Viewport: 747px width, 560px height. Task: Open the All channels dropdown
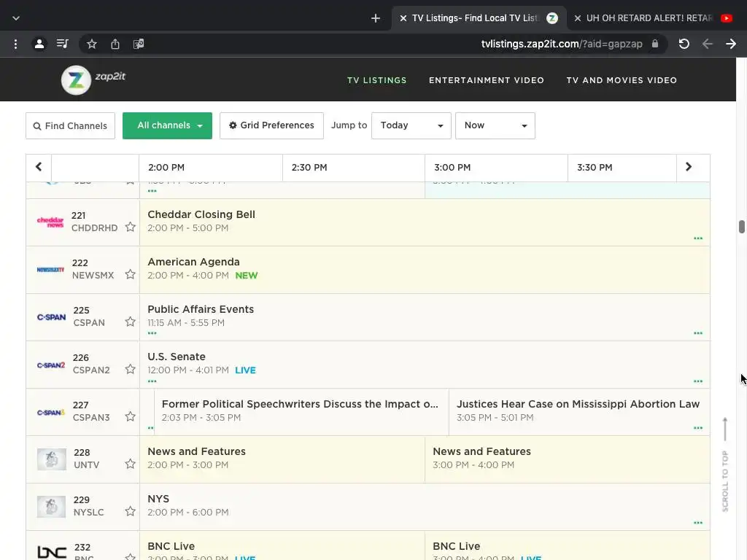pyautogui.click(x=167, y=125)
